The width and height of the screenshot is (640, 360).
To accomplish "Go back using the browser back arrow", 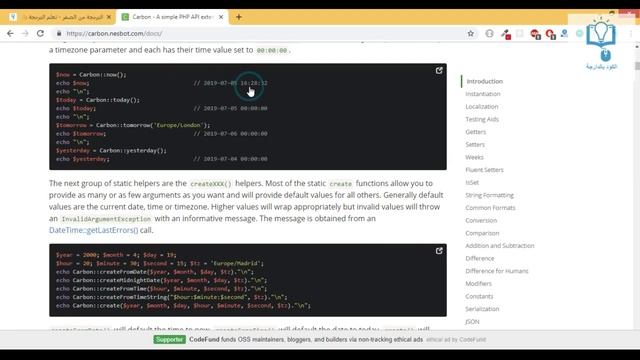I will point(10,33).
